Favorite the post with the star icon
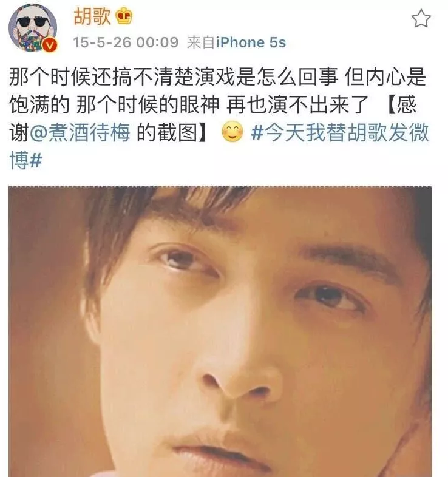448x477 pixels. (421, 18)
